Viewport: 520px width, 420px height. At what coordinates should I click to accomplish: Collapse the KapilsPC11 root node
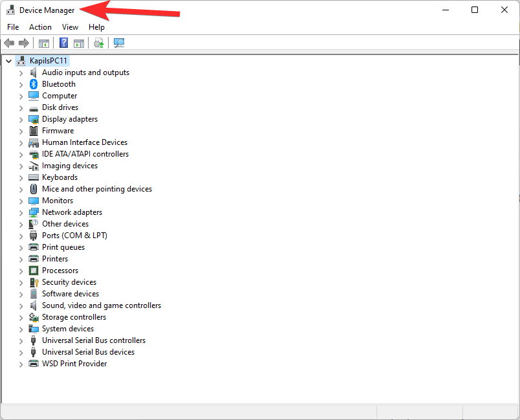click(x=9, y=61)
